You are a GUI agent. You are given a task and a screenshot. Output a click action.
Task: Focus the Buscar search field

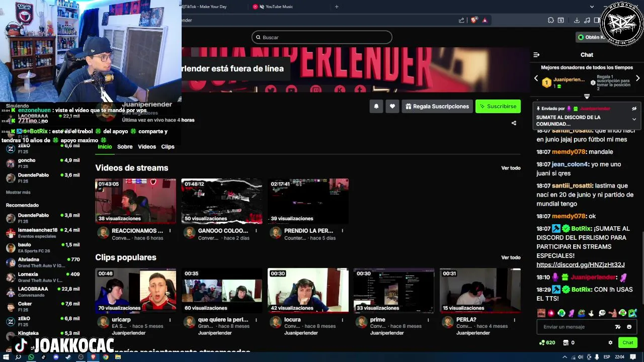(x=322, y=37)
